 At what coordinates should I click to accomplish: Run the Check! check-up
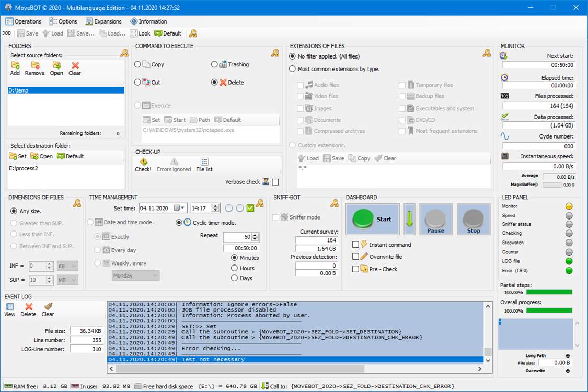[x=143, y=165]
